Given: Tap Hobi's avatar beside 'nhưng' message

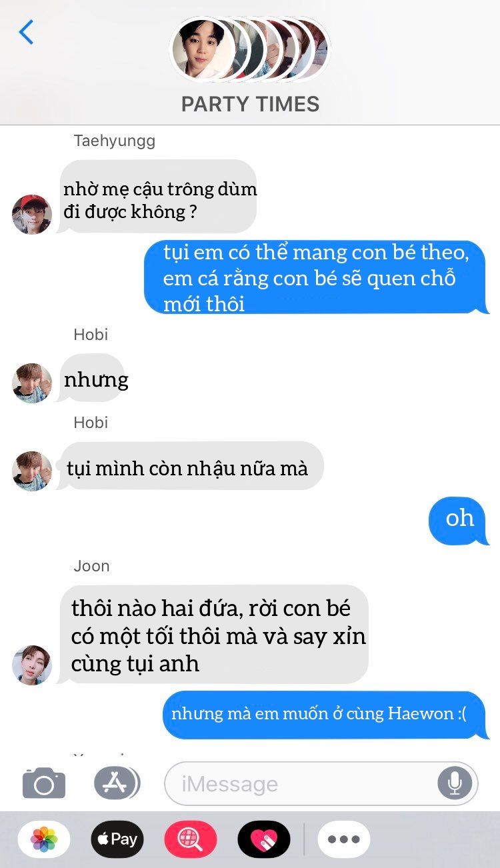Looking at the screenshot, I should coord(32,383).
